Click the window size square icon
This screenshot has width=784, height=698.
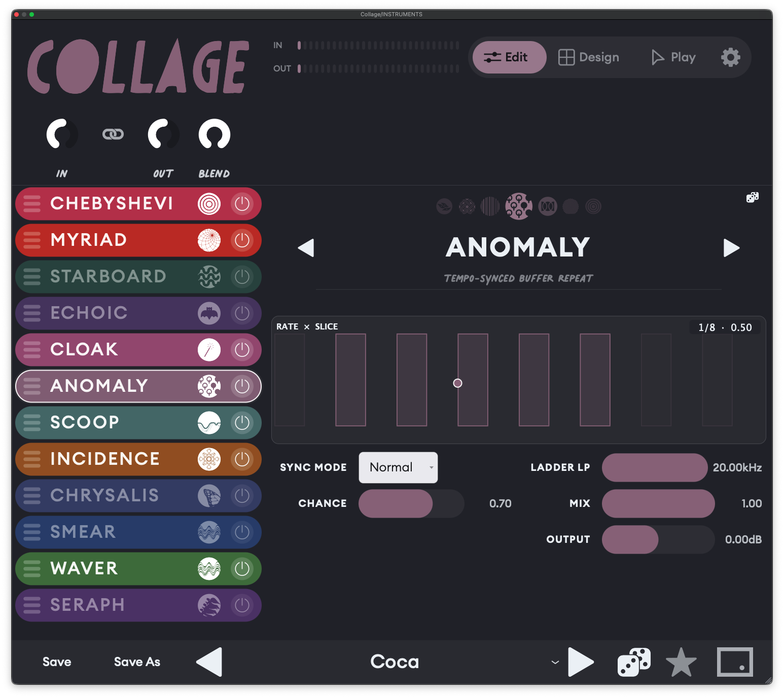click(x=735, y=662)
